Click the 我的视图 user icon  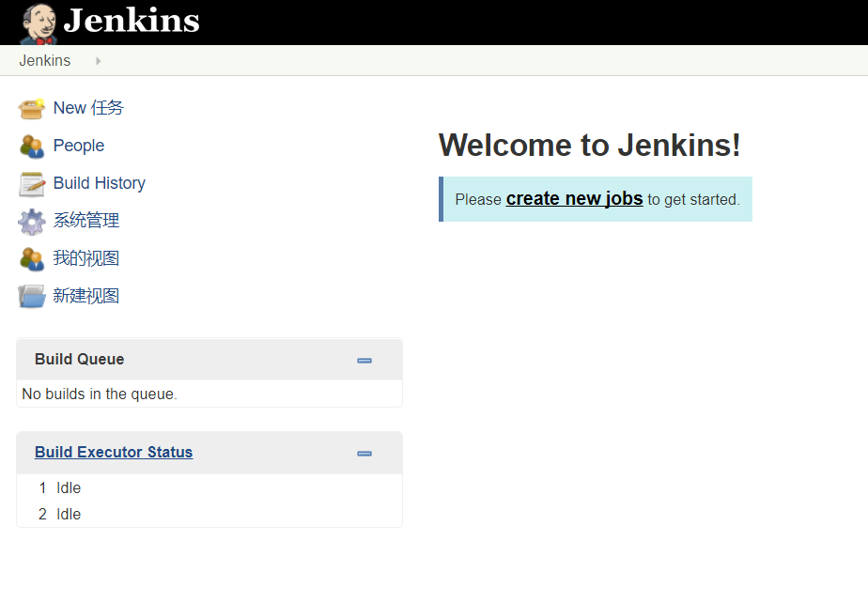point(32,259)
